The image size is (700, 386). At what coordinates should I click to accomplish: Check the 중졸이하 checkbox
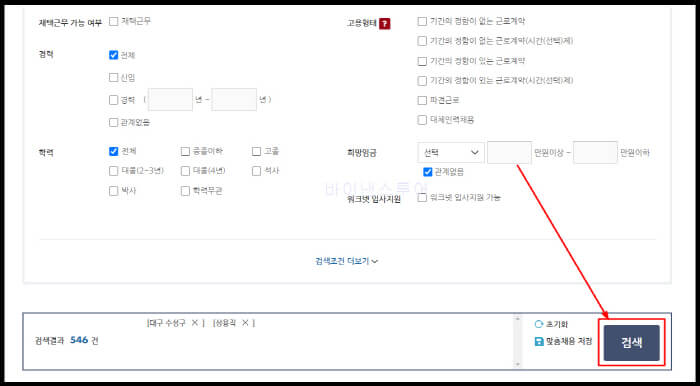tap(185, 152)
